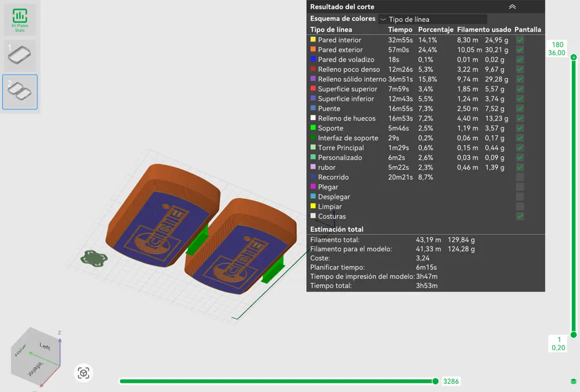Click top handle of vertical layer slider
Image resolution: width=580 pixels, height=392 pixels.
(x=574, y=57)
